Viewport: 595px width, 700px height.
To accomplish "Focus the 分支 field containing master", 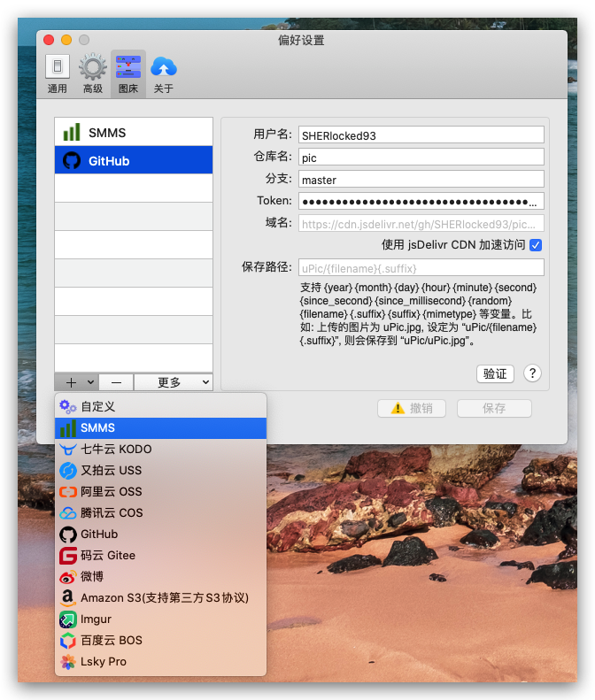I will 421,180.
